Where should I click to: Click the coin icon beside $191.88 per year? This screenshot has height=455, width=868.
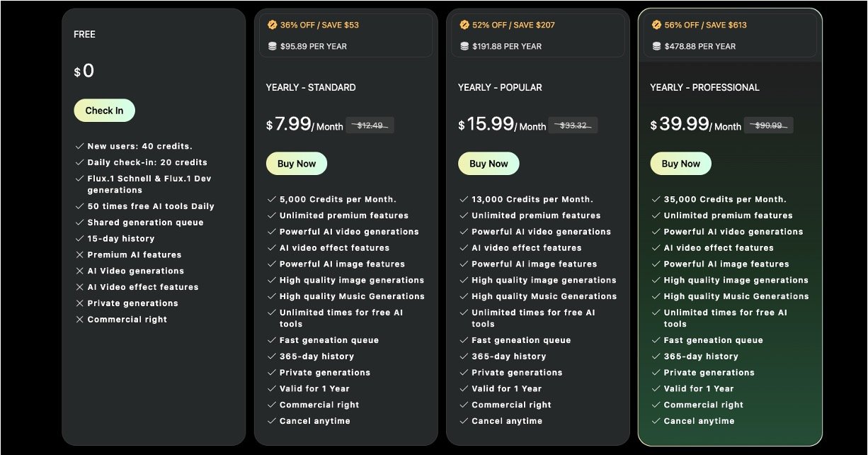[x=464, y=46]
